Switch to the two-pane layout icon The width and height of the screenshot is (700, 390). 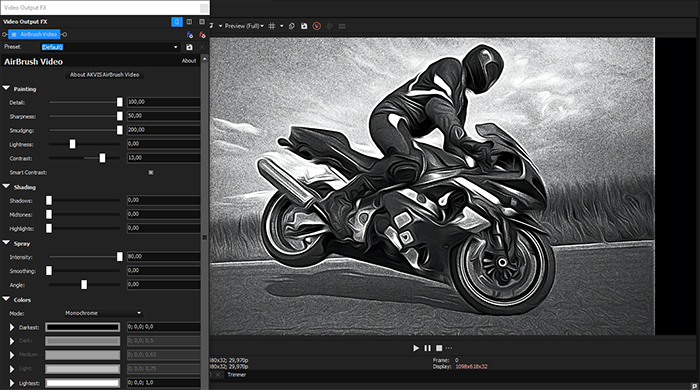[189, 21]
